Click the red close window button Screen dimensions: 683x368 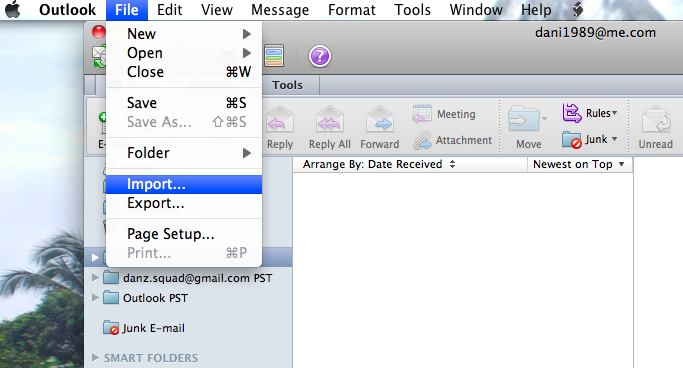click(99, 32)
